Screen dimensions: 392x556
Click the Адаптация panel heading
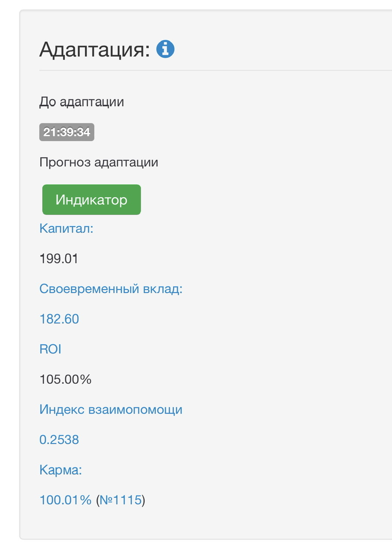(94, 50)
